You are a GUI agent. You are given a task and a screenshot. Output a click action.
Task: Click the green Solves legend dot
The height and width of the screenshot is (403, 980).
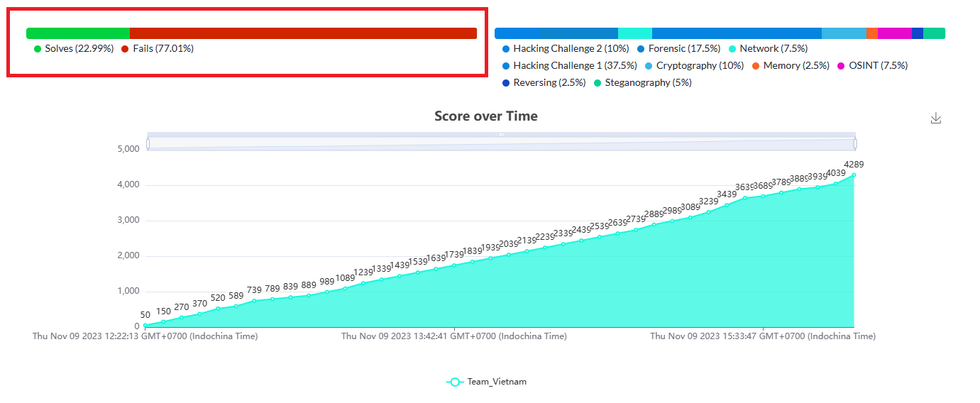(x=38, y=49)
